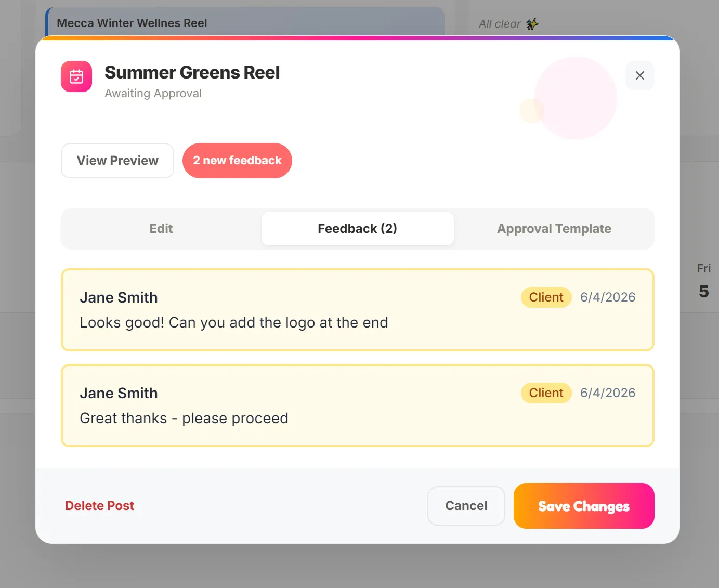Click Jane Smith name on 'please proceed' feedback
The height and width of the screenshot is (588, 719).
[119, 393]
